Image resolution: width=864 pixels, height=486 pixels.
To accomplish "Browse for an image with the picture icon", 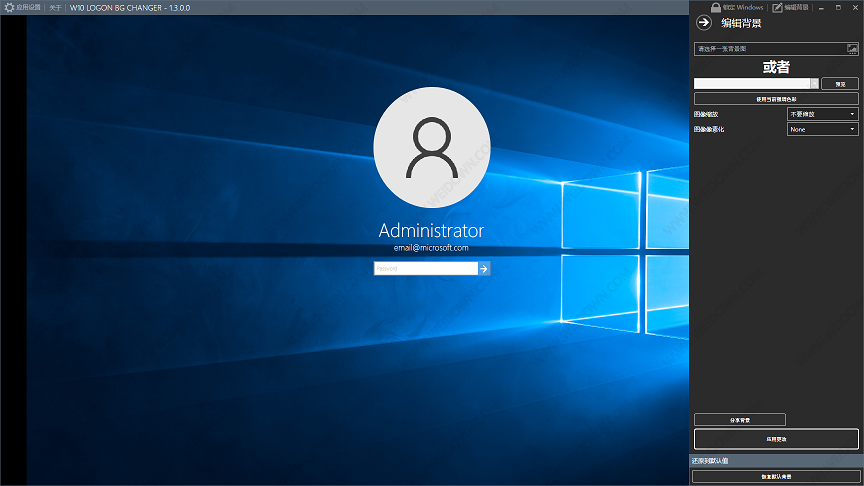I will point(852,48).
